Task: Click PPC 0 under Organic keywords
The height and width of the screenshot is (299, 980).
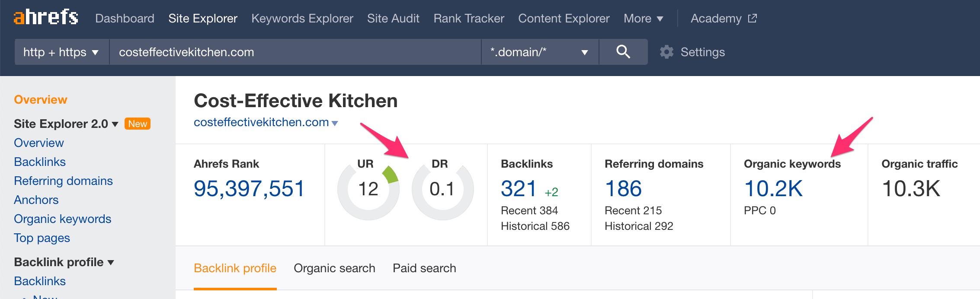Action: click(x=760, y=210)
